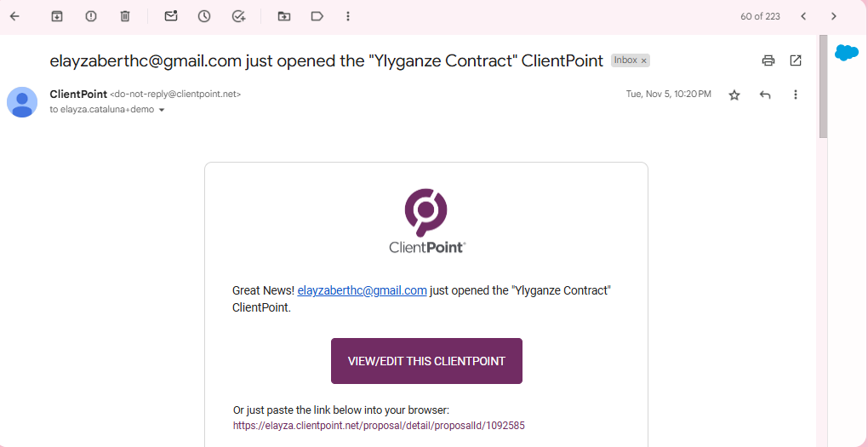The image size is (868, 447).
Task: Show the next older email
Action: coord(834,17)
